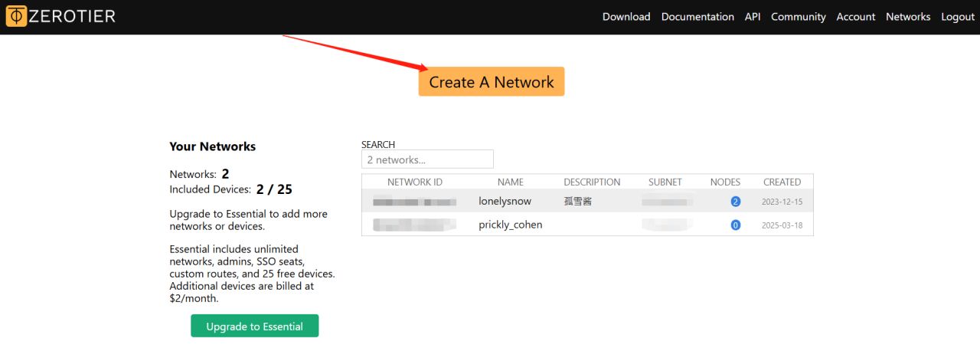The image size is (980, 358).
Task: Focus the network search field
Action: (x=427, y=159)
